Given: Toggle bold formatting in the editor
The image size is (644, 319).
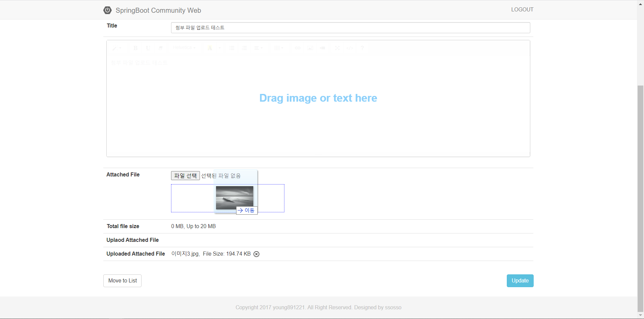Looking at the screenshot, I should [136, 48].
